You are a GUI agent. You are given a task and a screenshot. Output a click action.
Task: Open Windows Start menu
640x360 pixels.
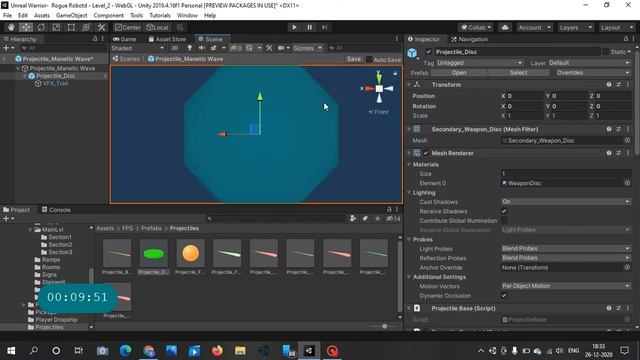(11, 351)
